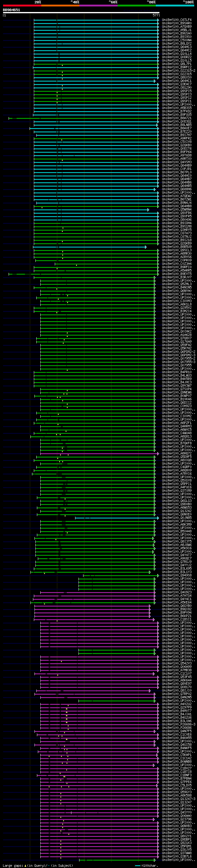Open hit UniRef100_C1BSI1

tap(176, 620)
